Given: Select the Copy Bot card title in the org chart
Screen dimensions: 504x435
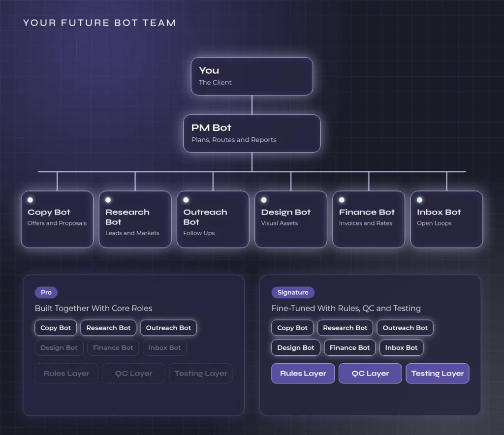Looking at the screenshot, I should [49, 213].
